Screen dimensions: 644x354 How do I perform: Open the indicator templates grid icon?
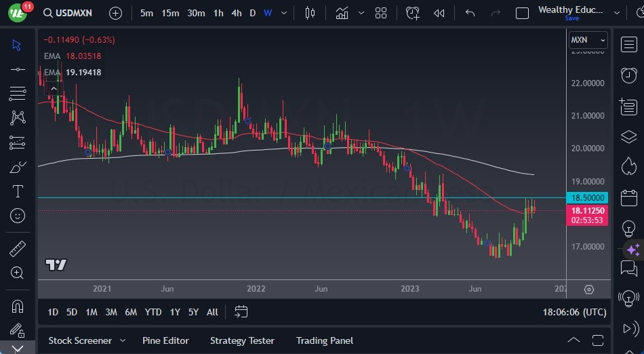tap(381, 13)
